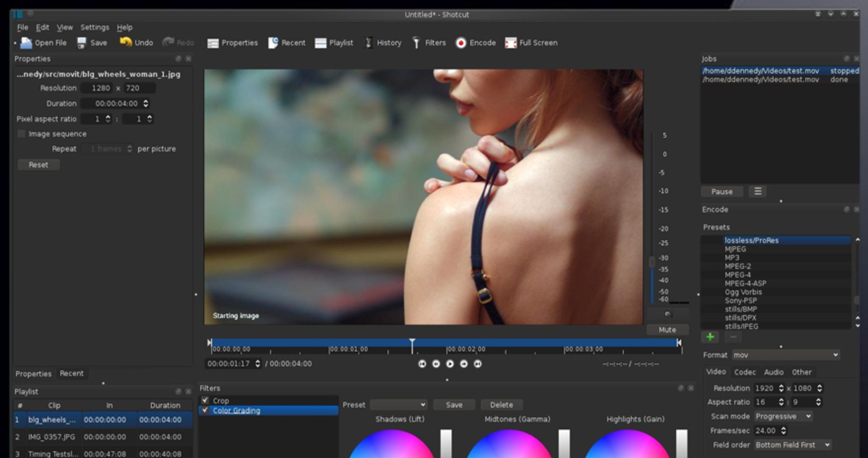Switch to the Other encode tab
The image size is (868, 458).
(x=801, y=372)
